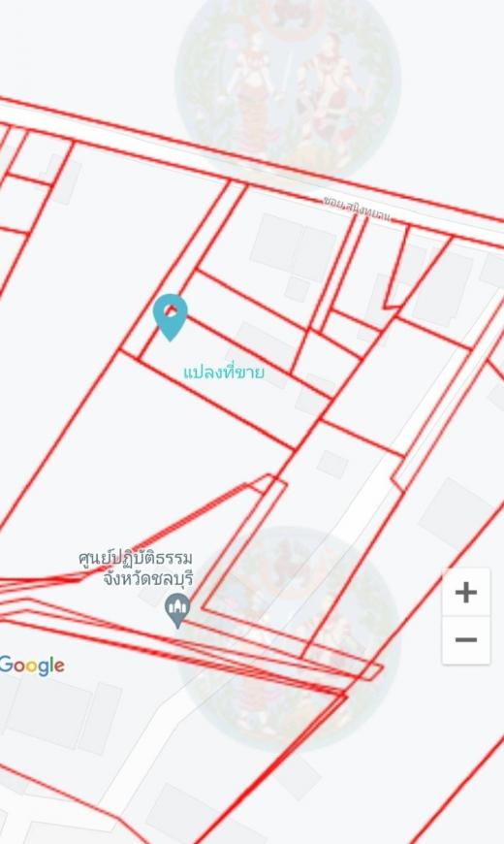Image resolution: width=504 pixels, height=844 pixels.
Task: Click the circular emblem watermark behind zoom controls
Action: [x=291, y=637]
